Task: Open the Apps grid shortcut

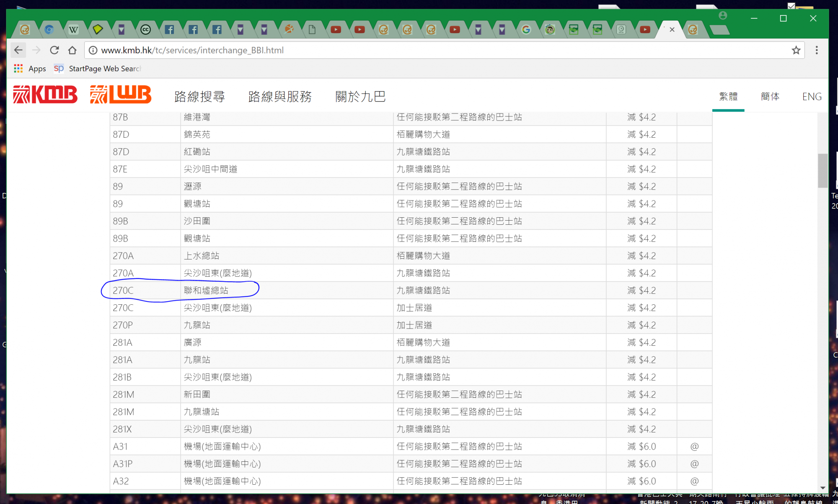Action: [x=18, y=68]
